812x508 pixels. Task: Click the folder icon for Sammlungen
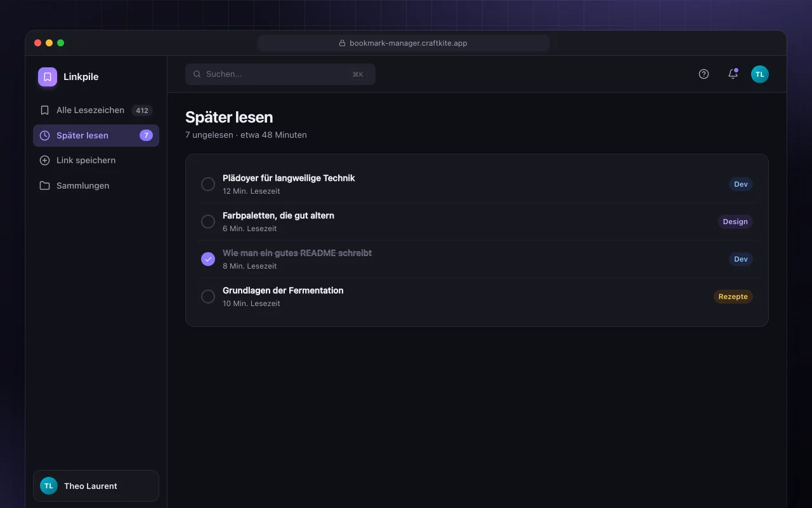(x=44, y=185)
